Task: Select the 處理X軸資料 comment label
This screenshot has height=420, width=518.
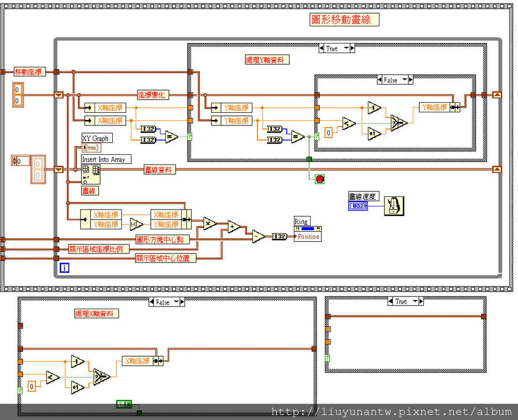Action: click(97, 314)
